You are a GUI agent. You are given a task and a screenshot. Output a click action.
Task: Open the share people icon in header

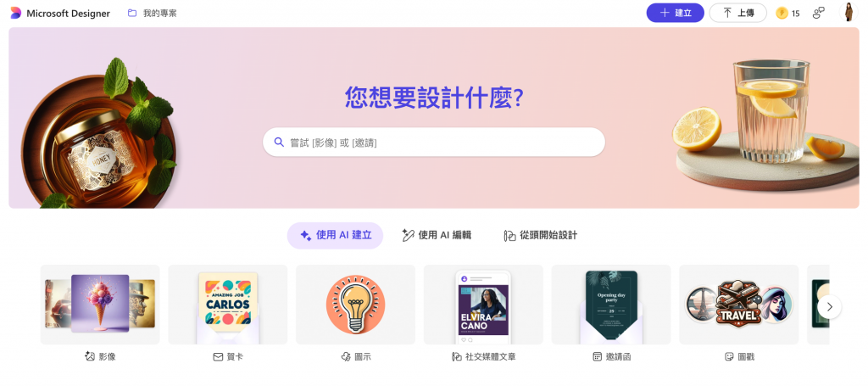coord(818,14)
